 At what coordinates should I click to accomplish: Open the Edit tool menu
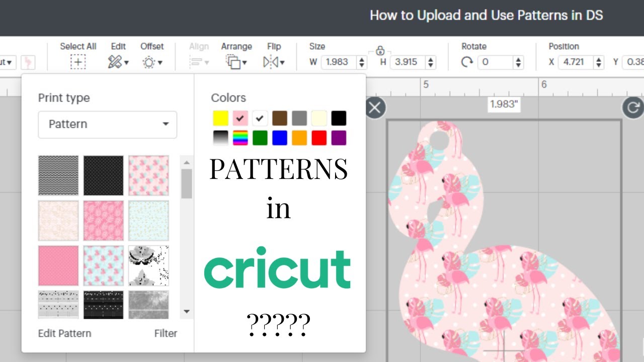(x=118, y=62)
